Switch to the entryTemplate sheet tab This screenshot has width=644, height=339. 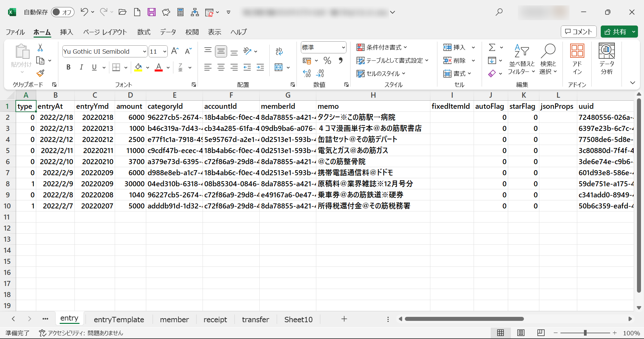point(119,320)
